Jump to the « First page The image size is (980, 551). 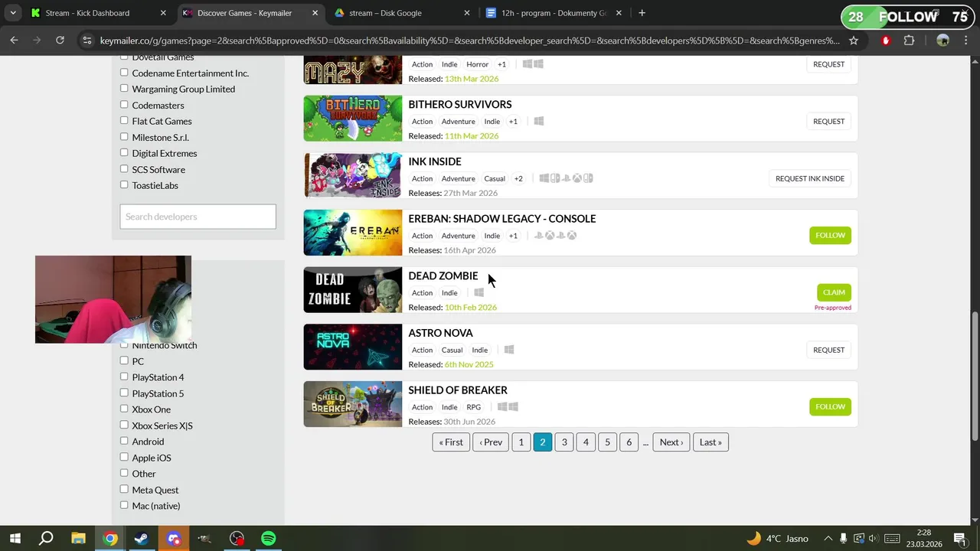click(451, 442)
